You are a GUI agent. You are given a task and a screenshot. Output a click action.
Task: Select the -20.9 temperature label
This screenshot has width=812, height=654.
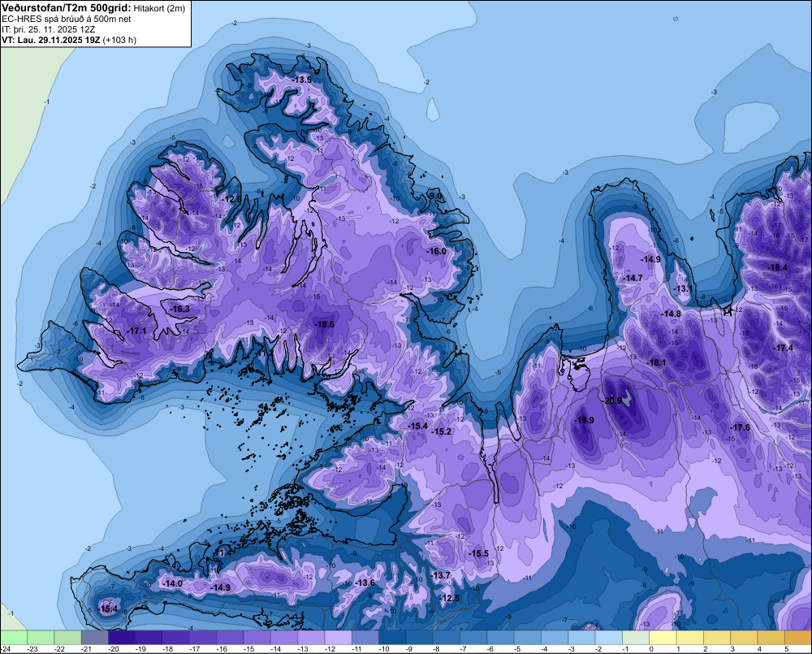(x=612, y=401)
